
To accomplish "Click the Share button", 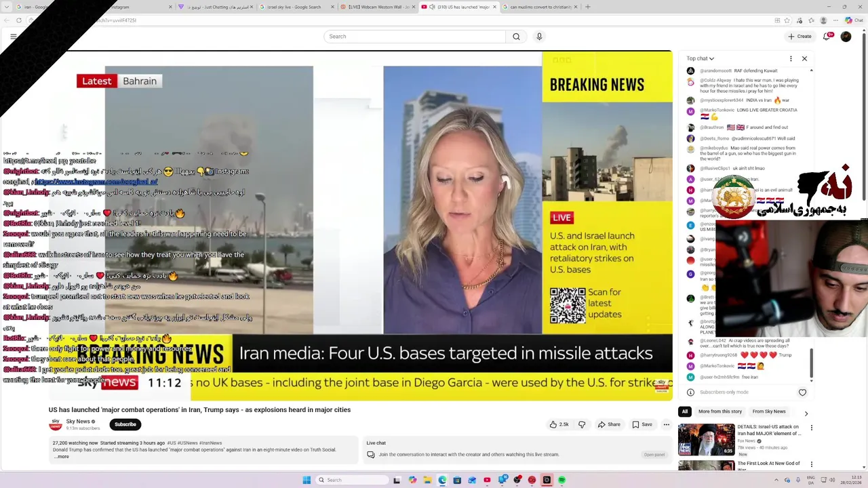I will click(608, 424).
